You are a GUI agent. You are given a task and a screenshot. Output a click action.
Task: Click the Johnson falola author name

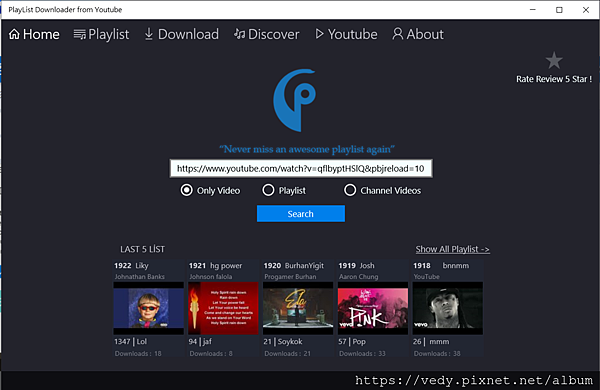210,276
